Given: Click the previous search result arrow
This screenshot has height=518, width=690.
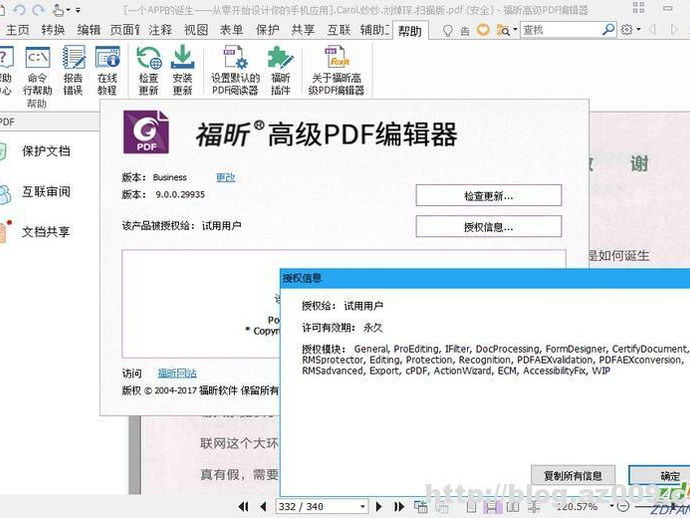Looking at the screenshot, I should pos(652,30).
